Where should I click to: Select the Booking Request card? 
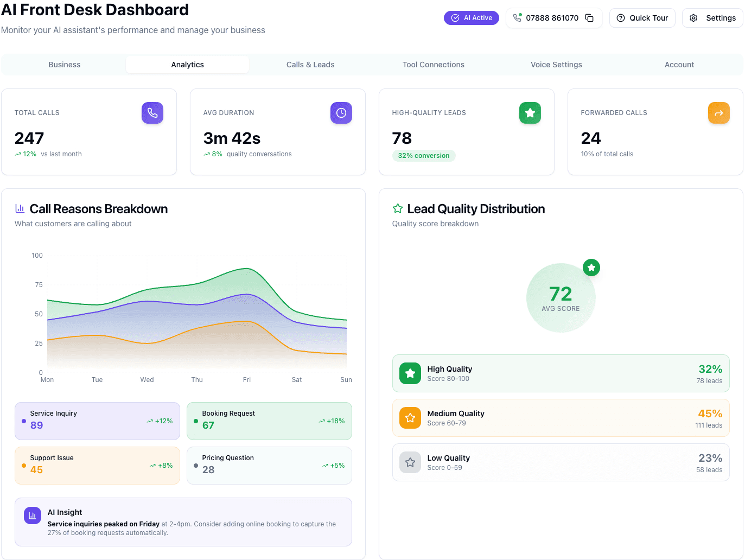tap(269, 421)
